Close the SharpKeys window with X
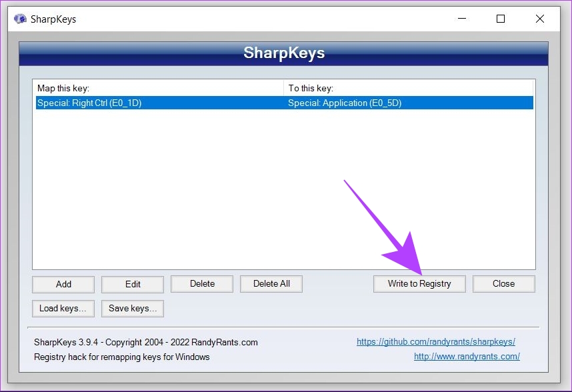 pyautogui.click(x=540, y=19)
